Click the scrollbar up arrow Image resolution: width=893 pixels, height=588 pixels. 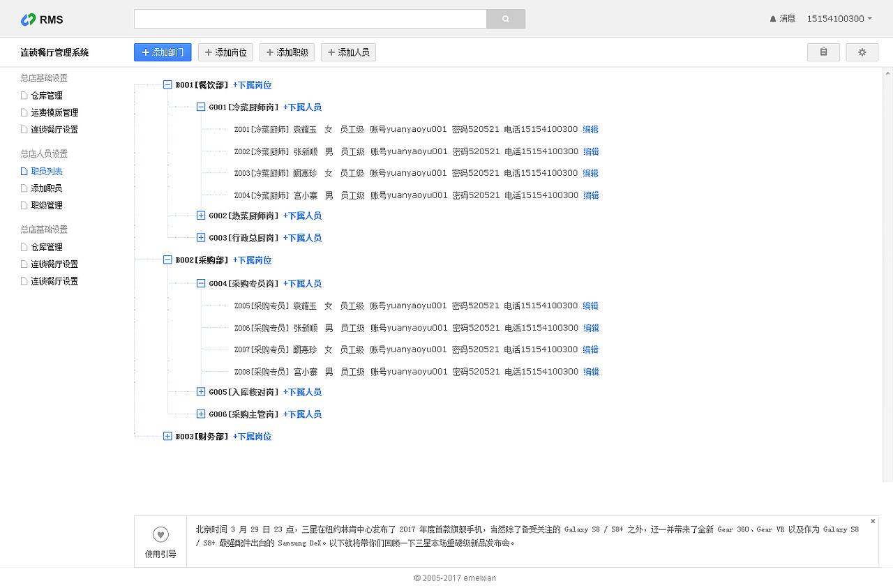pos(887,73)
